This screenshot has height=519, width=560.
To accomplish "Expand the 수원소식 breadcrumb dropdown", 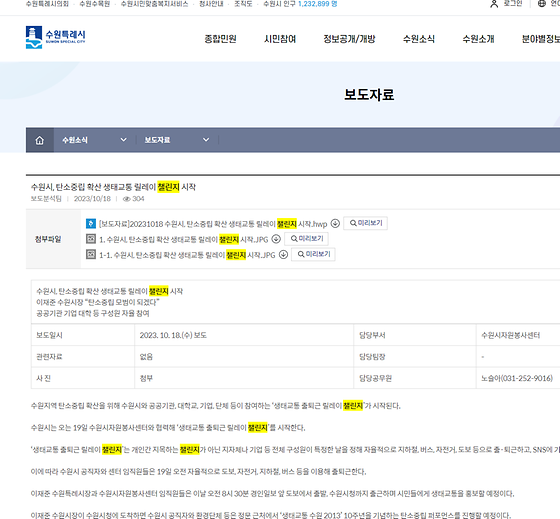I will 123,140.
